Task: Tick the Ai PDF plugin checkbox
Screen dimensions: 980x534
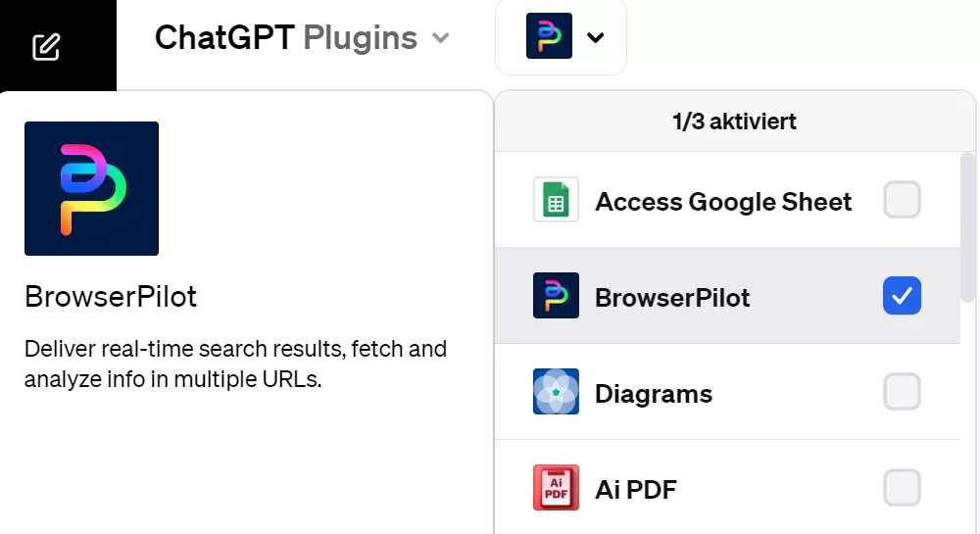Action: pos(902,487)
